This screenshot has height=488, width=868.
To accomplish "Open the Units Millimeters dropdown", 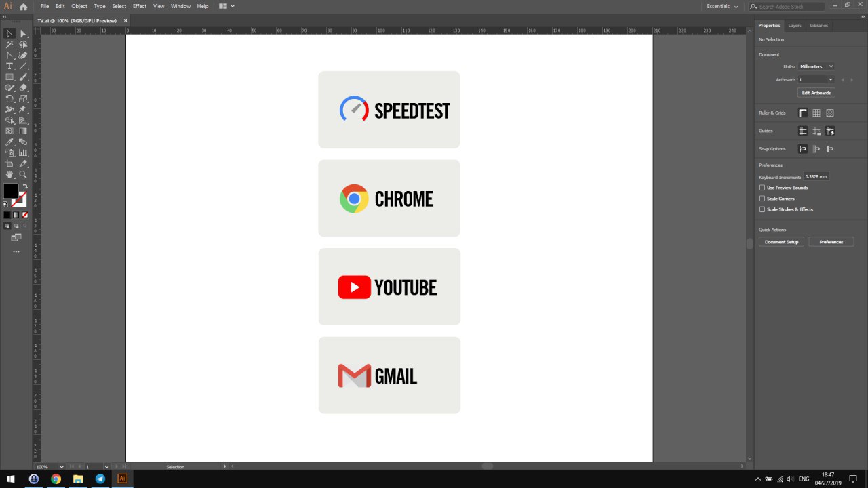I will click(x=816, y=66).
